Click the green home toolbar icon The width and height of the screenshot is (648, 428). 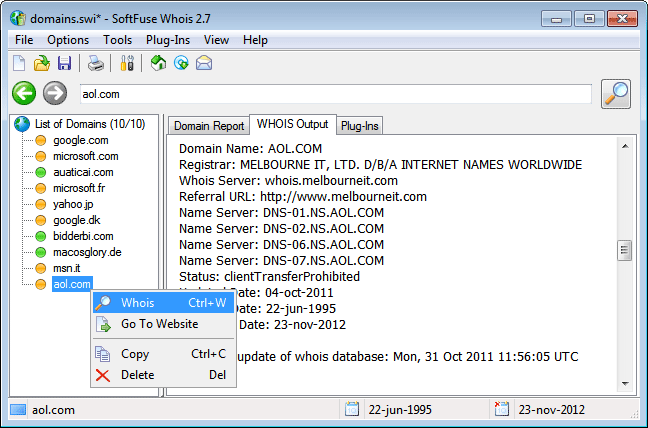pos(158,64)
